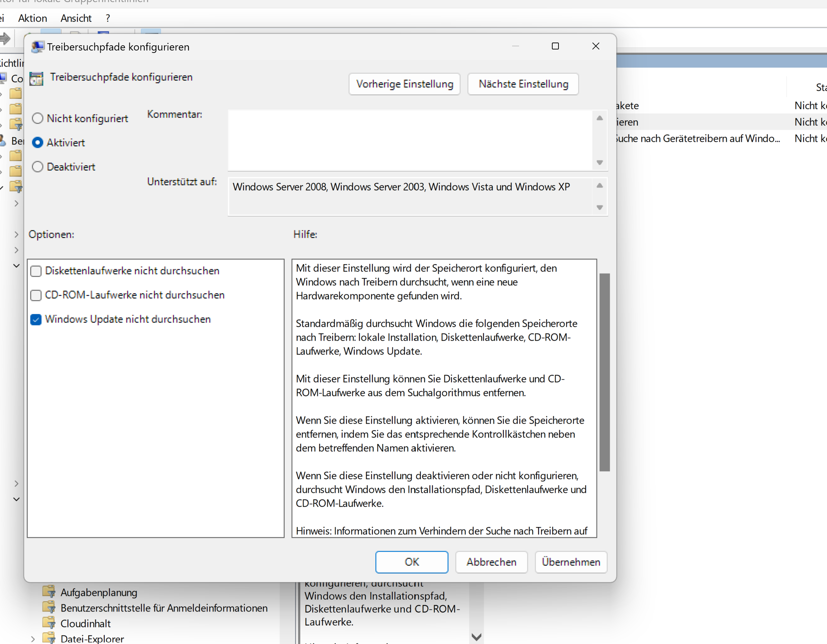Select the Nicht konfiguriert radio button
The width and height of the screenshot is (827, 644).
[37, 118]
